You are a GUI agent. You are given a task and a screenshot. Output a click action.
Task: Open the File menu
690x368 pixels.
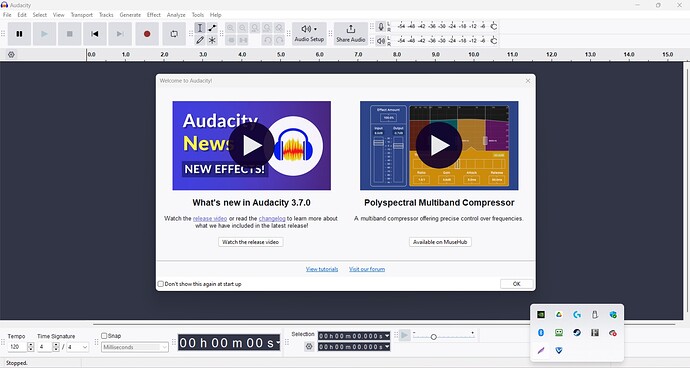tap(7, 15)
